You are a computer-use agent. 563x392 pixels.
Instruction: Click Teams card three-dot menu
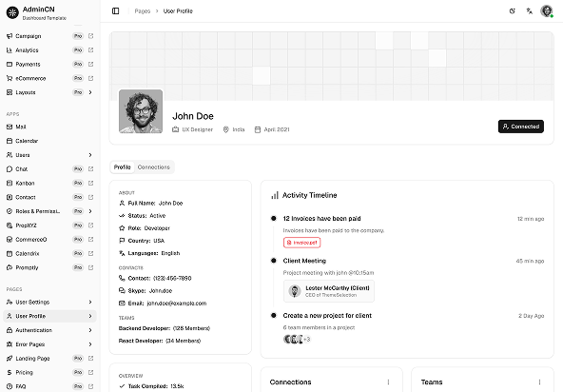click(x=539, y=382)
